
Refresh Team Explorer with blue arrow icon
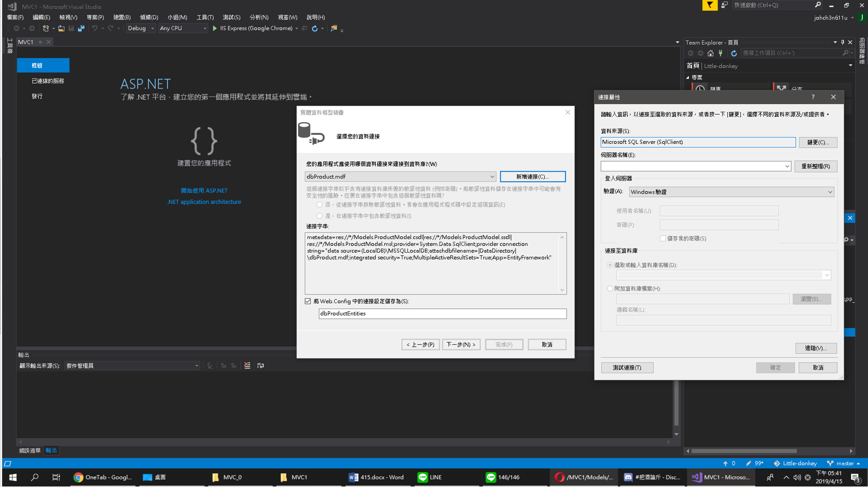(734, 53)
